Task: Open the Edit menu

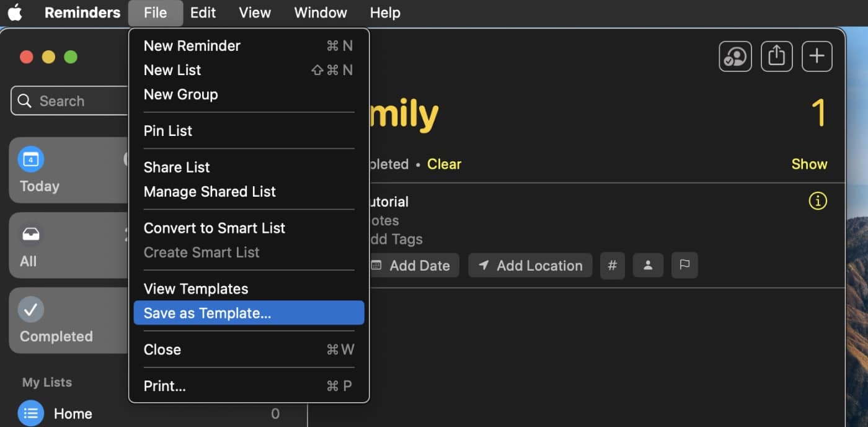Action: pos(203,12)
